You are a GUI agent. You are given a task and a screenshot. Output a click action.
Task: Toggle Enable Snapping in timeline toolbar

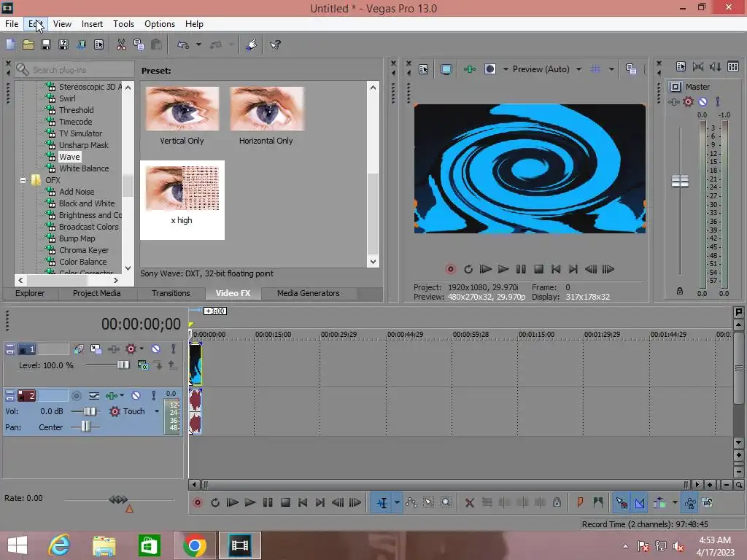tap(622, 503)
